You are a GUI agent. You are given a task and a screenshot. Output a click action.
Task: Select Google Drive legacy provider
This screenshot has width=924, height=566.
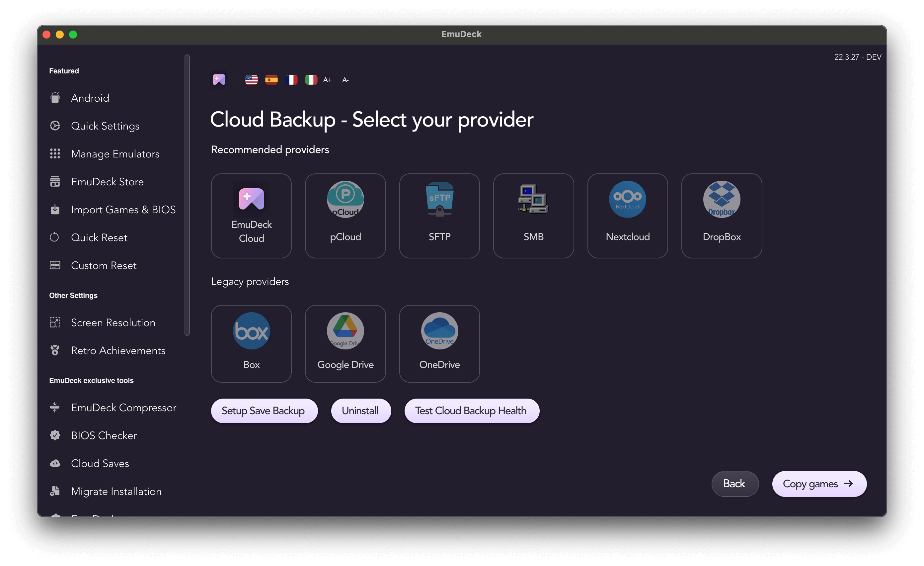point(346,344)
